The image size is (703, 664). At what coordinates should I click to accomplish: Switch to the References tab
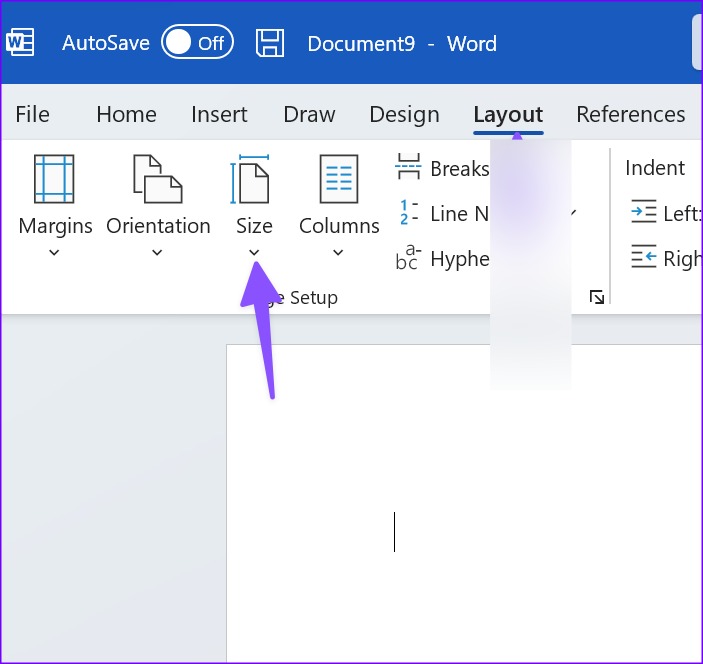click(630, 114)
